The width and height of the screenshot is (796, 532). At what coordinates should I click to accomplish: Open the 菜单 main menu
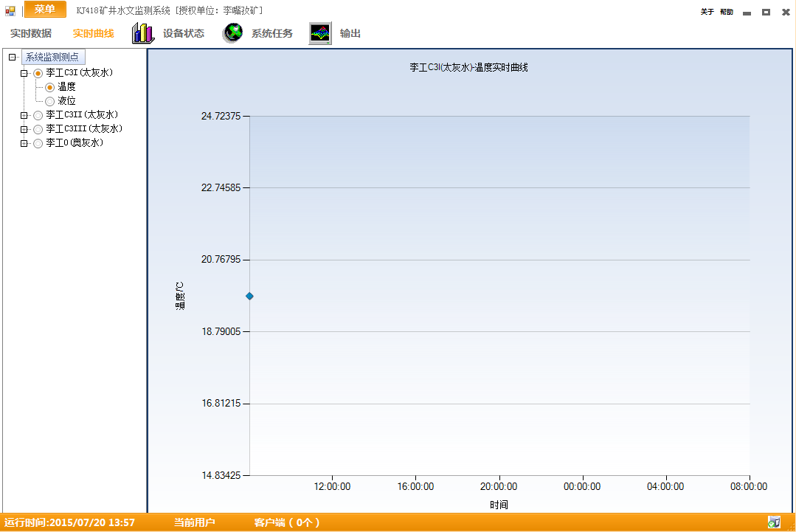coord(45,10)
